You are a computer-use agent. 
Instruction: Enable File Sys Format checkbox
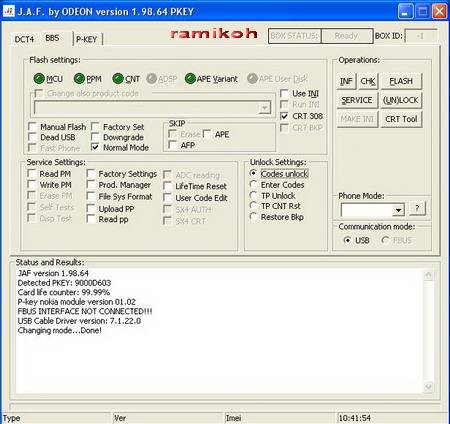click(x=91, y=197)
